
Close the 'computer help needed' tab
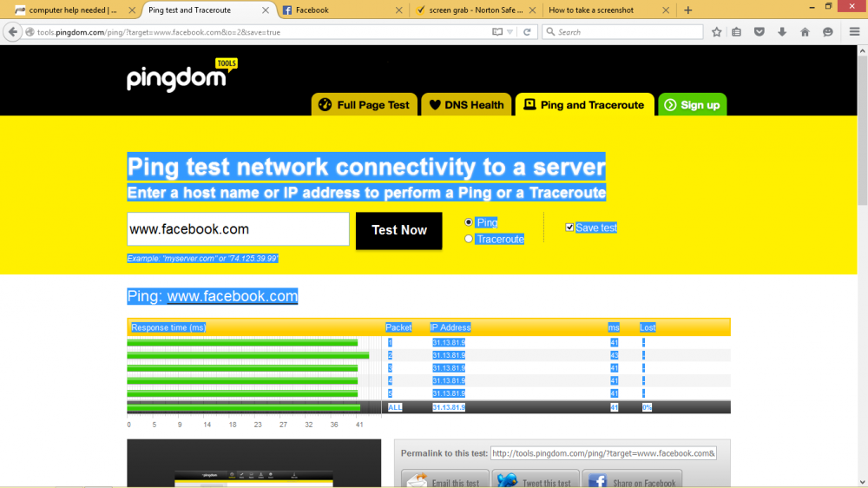[132, 10]
